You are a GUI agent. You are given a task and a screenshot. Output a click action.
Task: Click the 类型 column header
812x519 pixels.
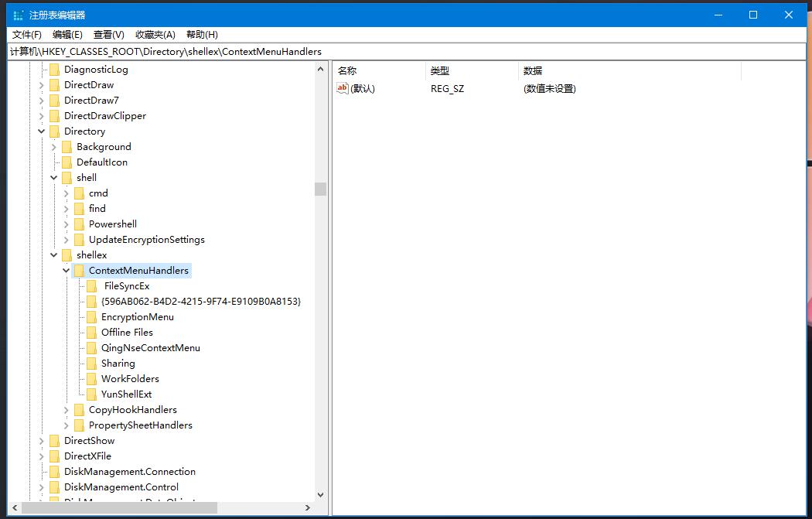click(x=472, y=70)
